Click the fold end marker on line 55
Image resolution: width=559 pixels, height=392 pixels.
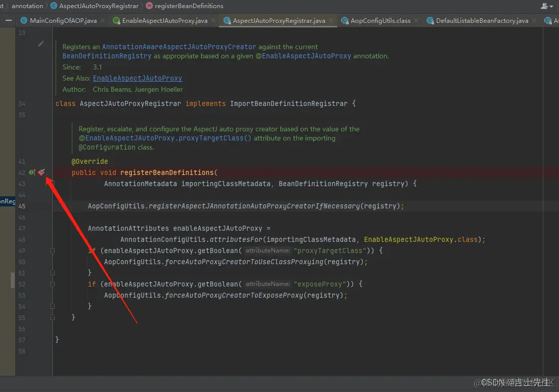pyautogui.click(x=52, y=317)
